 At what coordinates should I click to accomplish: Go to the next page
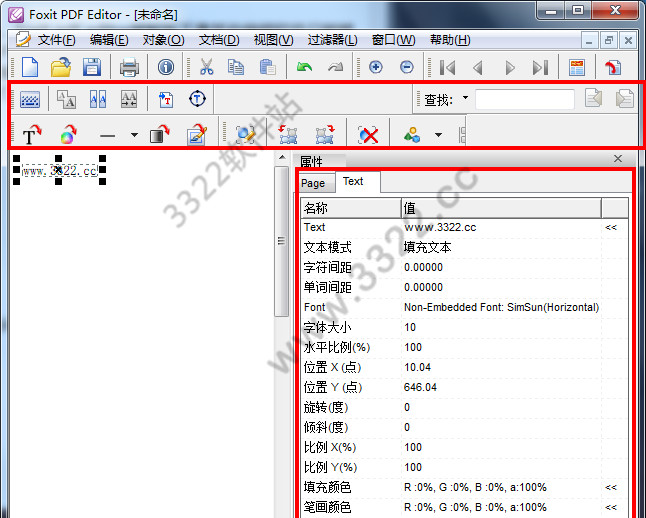pyautogui.click(x=510, y=67)
